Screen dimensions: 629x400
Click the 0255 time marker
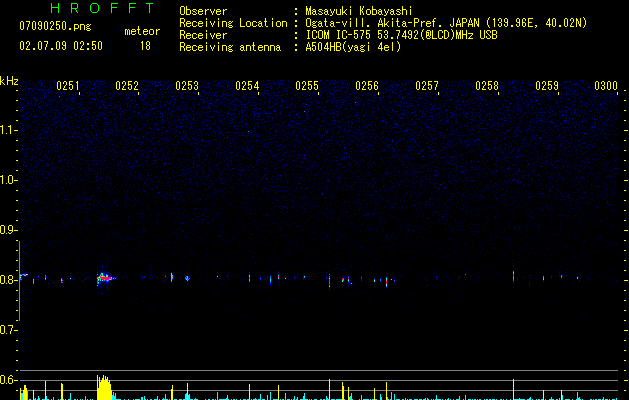coord(307,86)
